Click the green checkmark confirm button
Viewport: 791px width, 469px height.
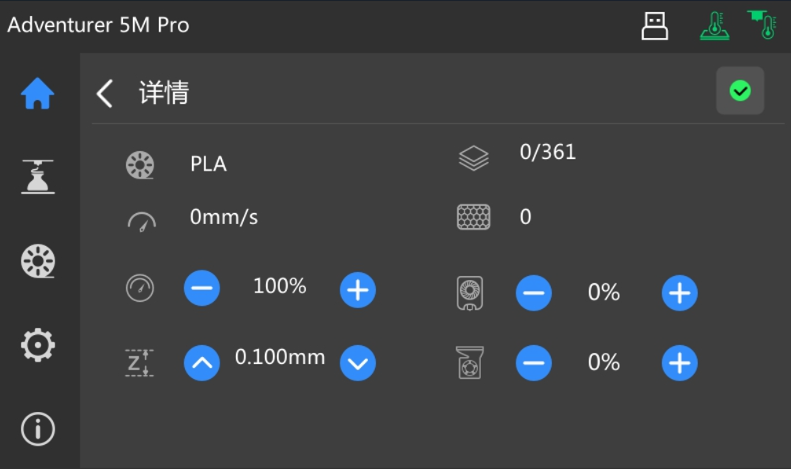coord(740,91)
